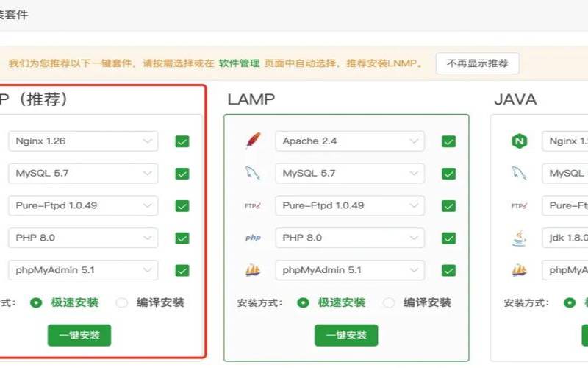Open MySQL 5.7 dropdown in recommended suite
Viewport: 588px width, 368px height.
83,174
